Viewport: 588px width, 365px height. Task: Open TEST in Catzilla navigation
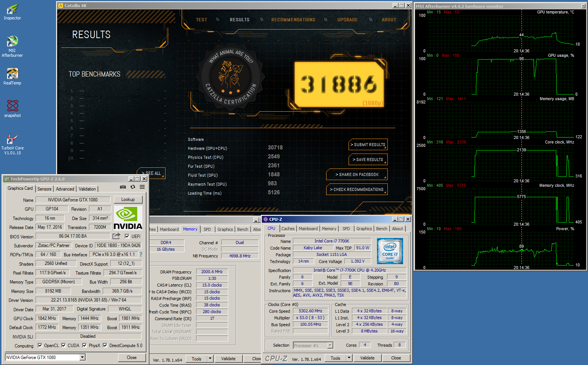[202, 20]
